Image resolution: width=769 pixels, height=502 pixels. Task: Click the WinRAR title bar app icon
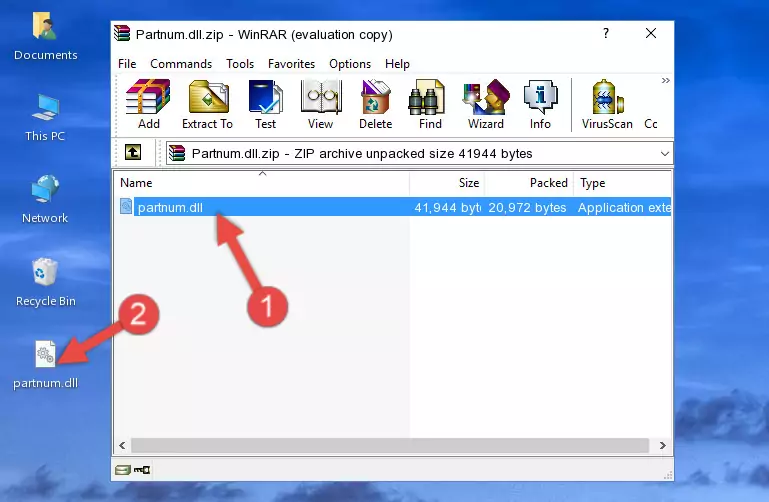122,34
